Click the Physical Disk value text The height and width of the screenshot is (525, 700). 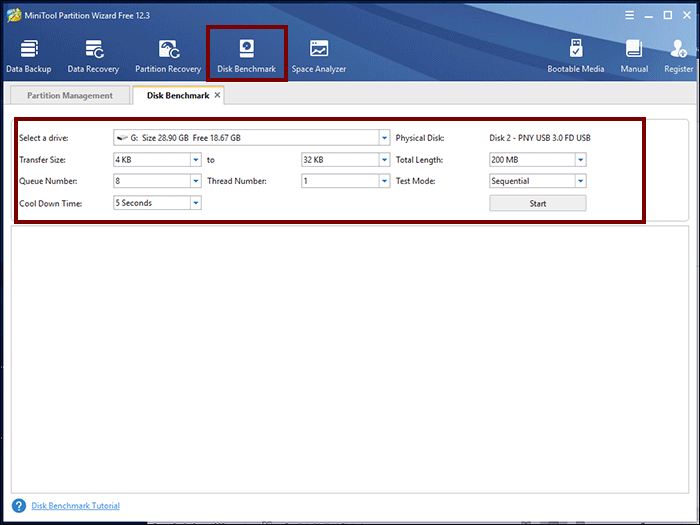click(540, 138)
